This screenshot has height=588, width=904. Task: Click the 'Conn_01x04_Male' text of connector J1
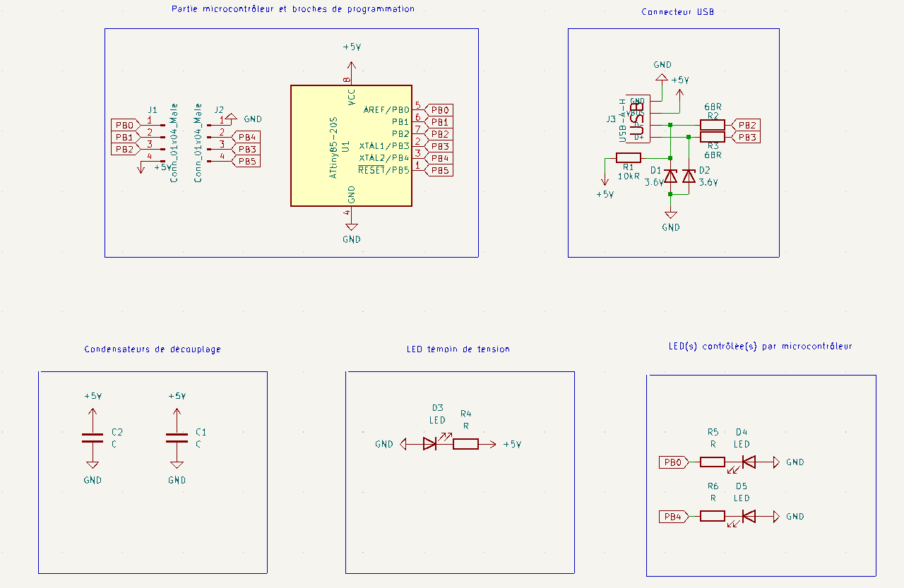[174, 143]
